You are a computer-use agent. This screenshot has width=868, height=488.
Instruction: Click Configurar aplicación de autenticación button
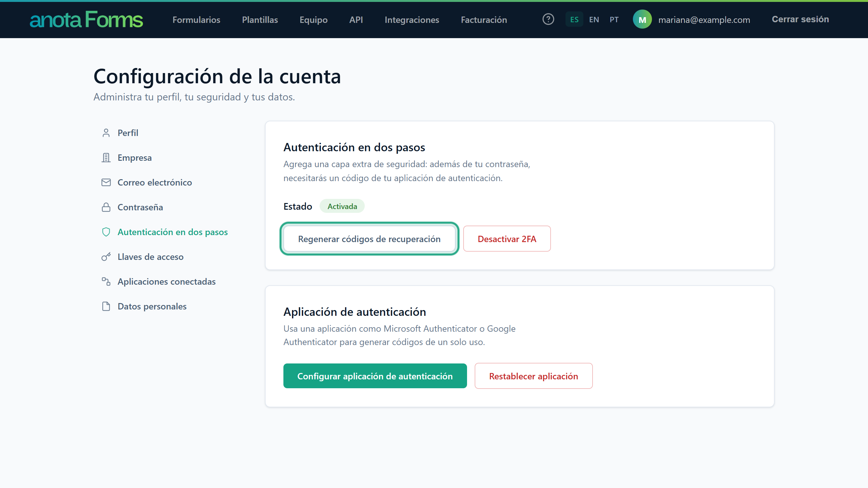[375, 376]
